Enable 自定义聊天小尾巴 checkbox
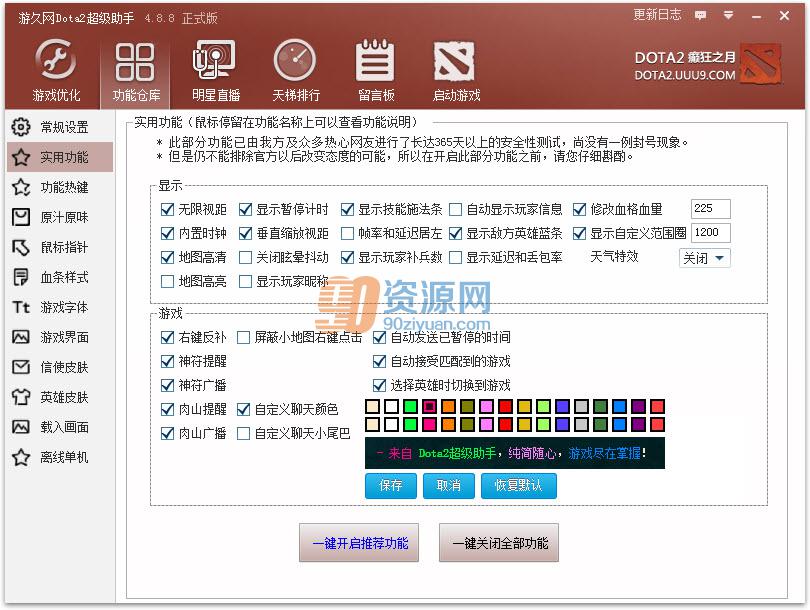The width and height of the screenshot is (810, 610). coord(243,433)
